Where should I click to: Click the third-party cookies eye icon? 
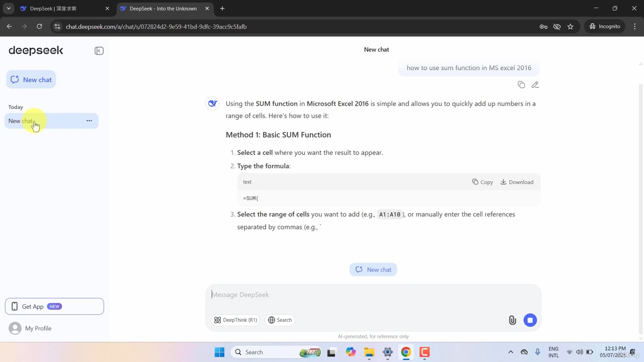(557, 27)
